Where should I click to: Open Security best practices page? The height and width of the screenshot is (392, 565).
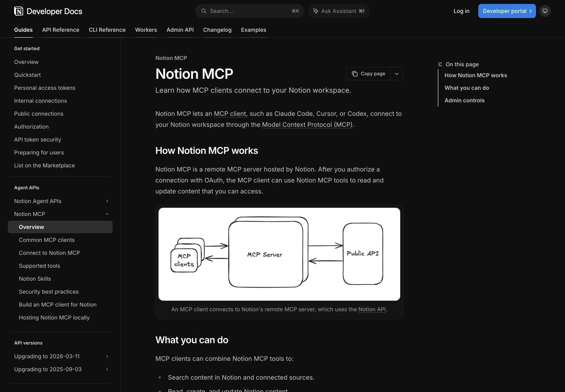point(49,292)
